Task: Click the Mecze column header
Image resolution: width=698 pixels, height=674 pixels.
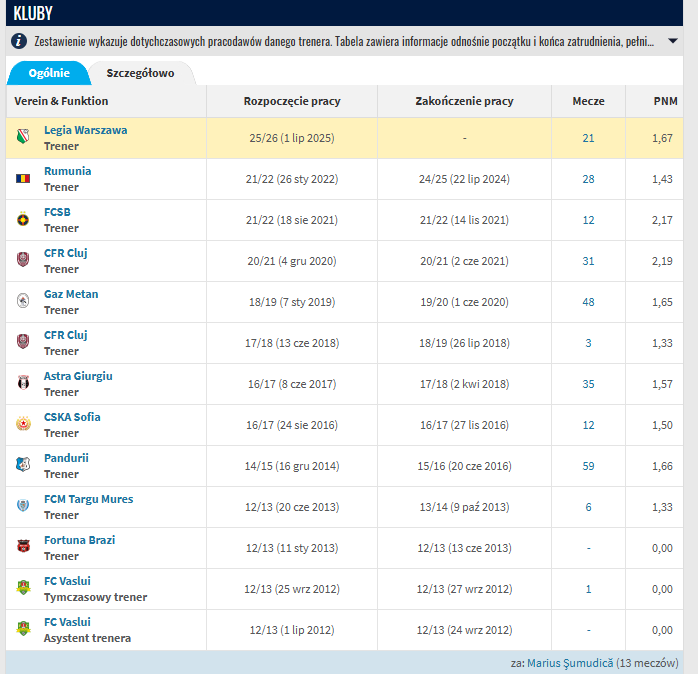Action: [x=588, y=101]
